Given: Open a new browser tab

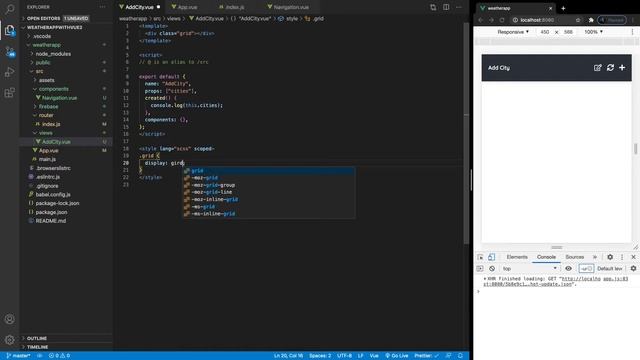Looking at the screenshot, I should tap(563, 8).
